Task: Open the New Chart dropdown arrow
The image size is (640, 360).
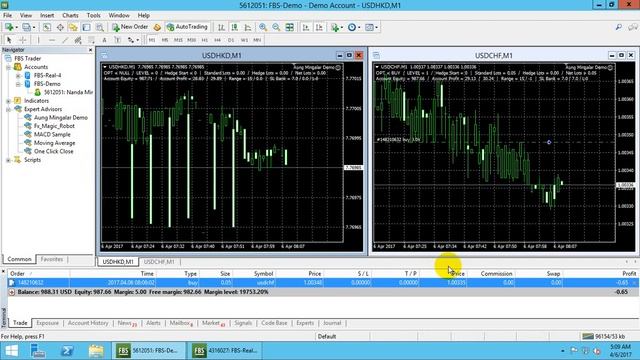Action: (x=16, y=27)
